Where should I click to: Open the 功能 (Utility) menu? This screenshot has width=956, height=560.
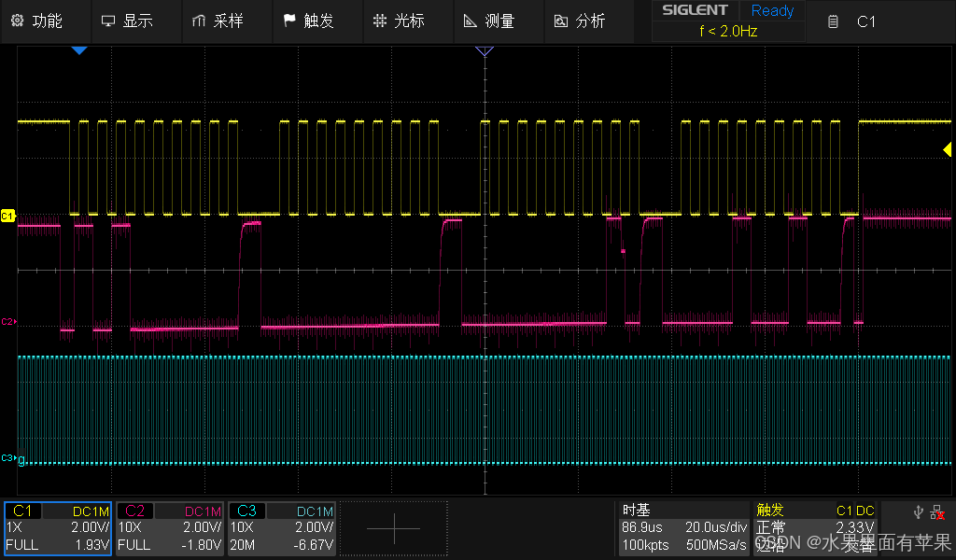coord(46,21)
